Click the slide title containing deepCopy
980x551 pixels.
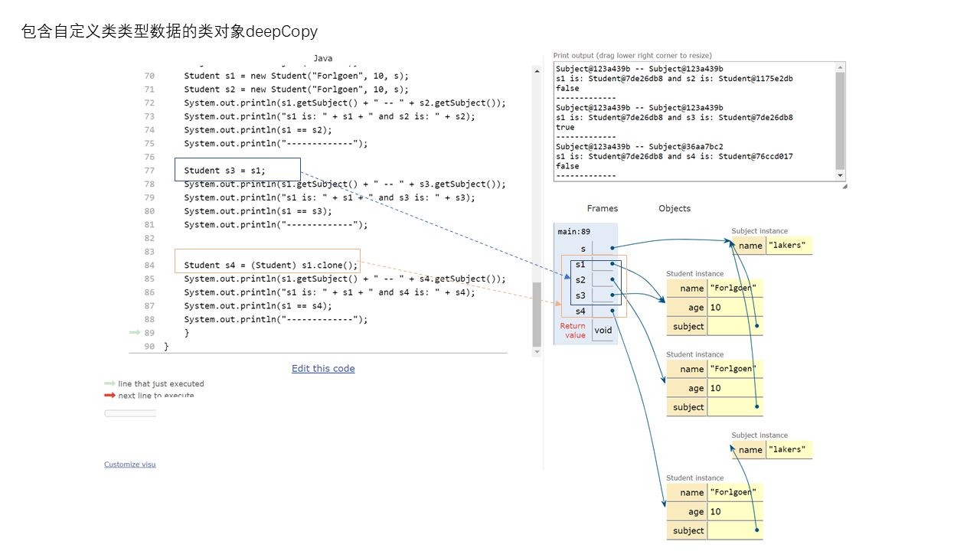pyautogui.click(x=169, y=31)
